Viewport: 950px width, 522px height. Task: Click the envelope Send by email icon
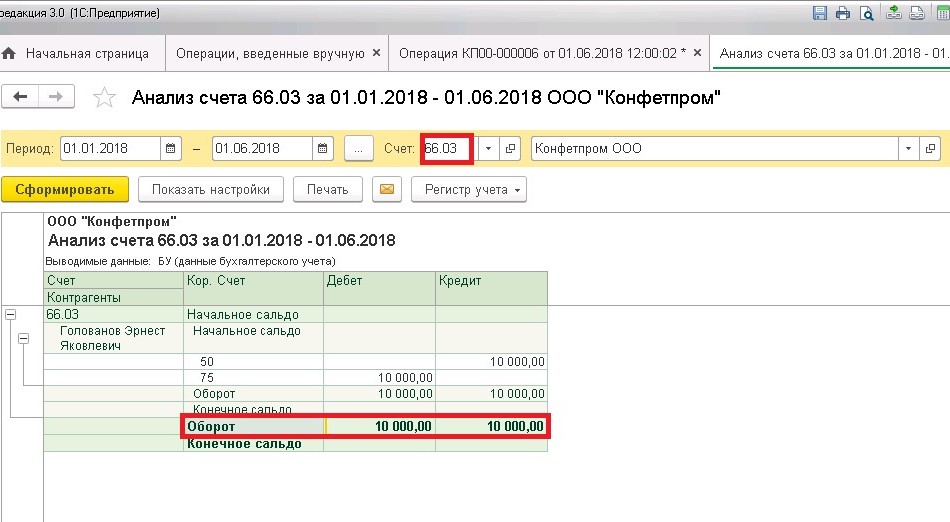pos(387,190)
